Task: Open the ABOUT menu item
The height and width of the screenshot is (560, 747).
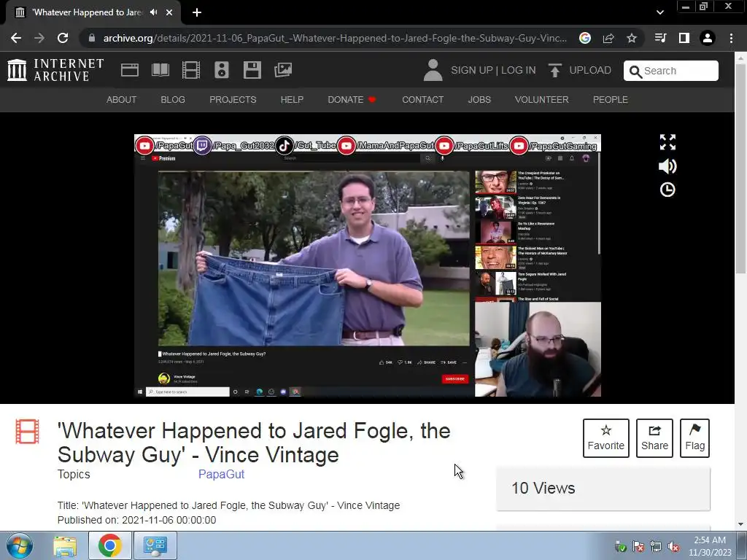Action: [x=122, y=99]
